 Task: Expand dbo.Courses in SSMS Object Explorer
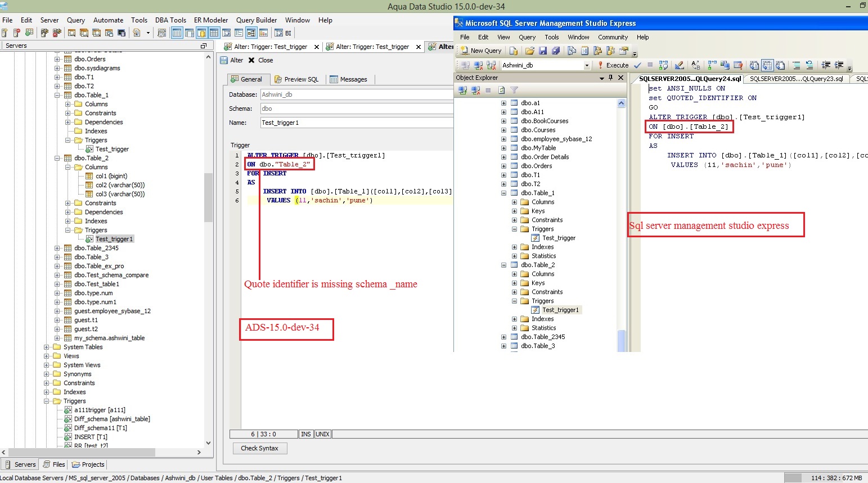point(503,130)
